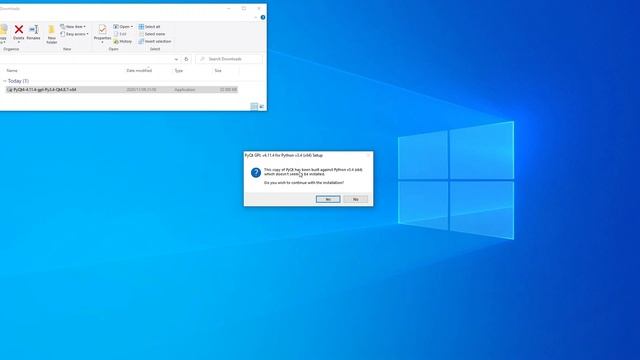Refresh the Downloads folder view

point(186,59)
